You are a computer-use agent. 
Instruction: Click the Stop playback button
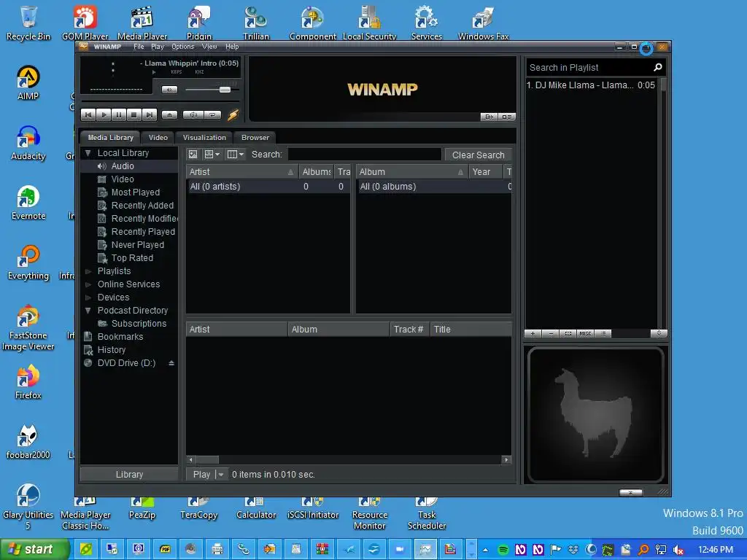[134, 114]
